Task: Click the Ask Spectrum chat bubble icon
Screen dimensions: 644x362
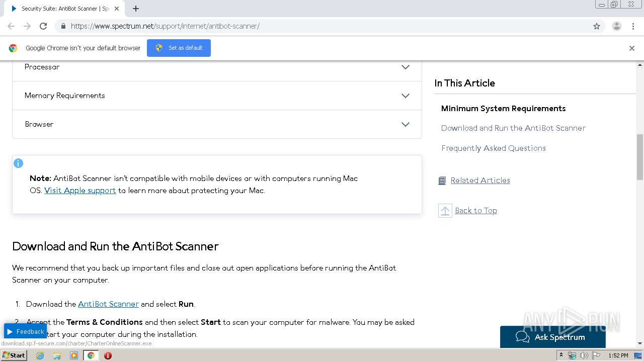Action: (x=523, y=337)
